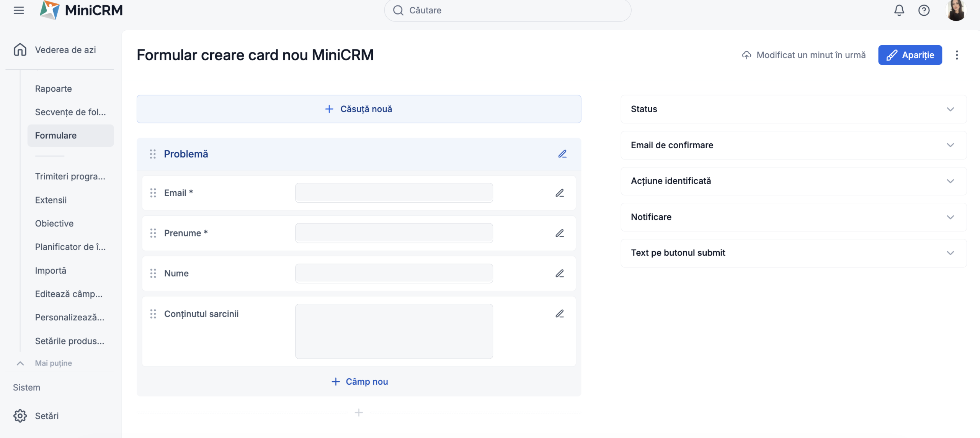Open Rapoarte in the sidebar
The image size is (980, 438).
click(54, 89)
